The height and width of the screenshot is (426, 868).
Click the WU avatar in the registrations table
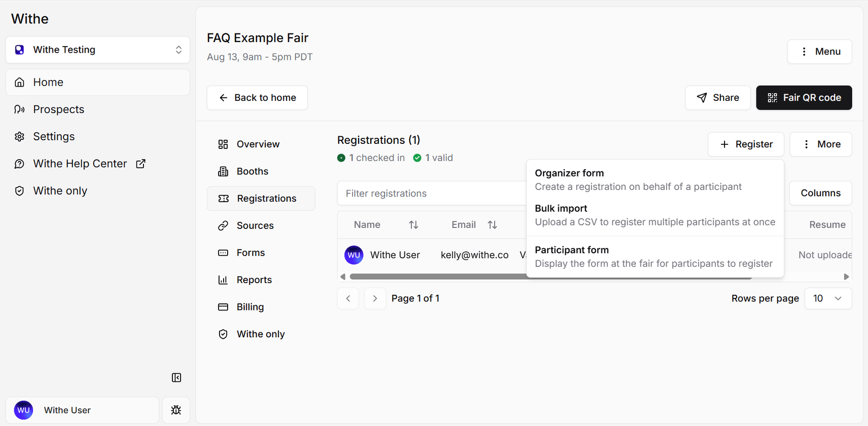pos(354,255)
